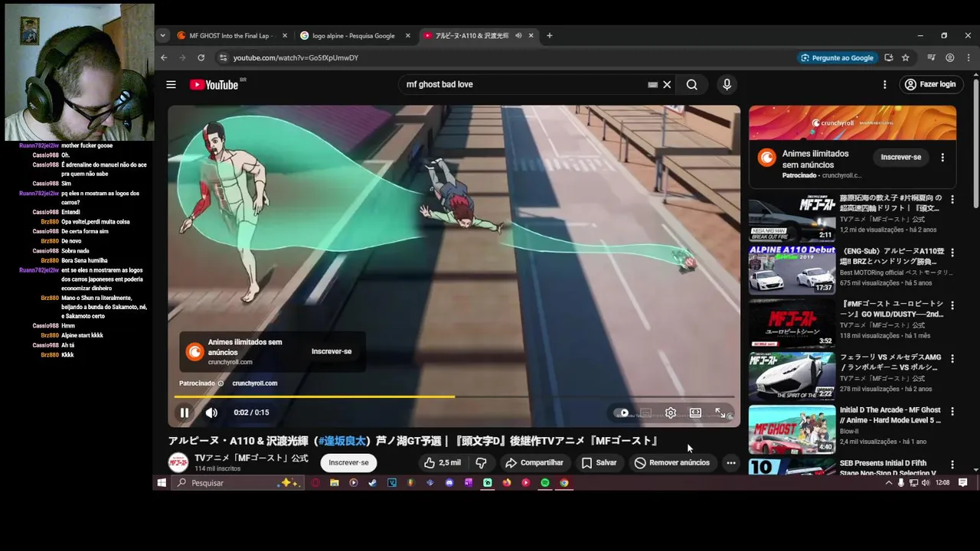Open a new browser tab with plus

tap(549, 35)
